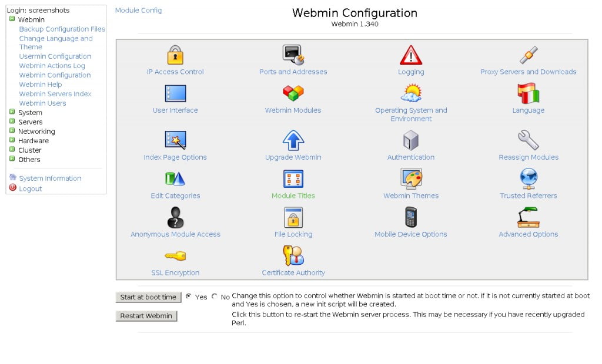Open the Upgrade Webmin arrow icon
Viewport: 602px width, 364px height.
point(293,140)
